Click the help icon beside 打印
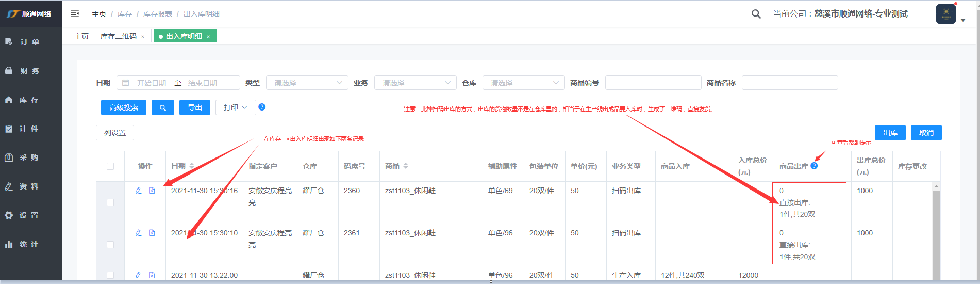The image size is (980, 284). [x=262, y=107]
